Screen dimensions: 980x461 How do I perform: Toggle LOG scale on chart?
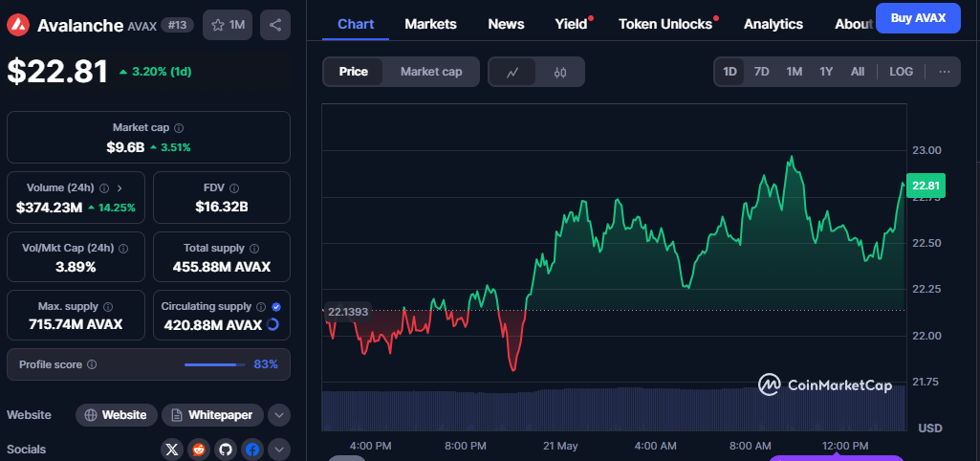point(902,72)
